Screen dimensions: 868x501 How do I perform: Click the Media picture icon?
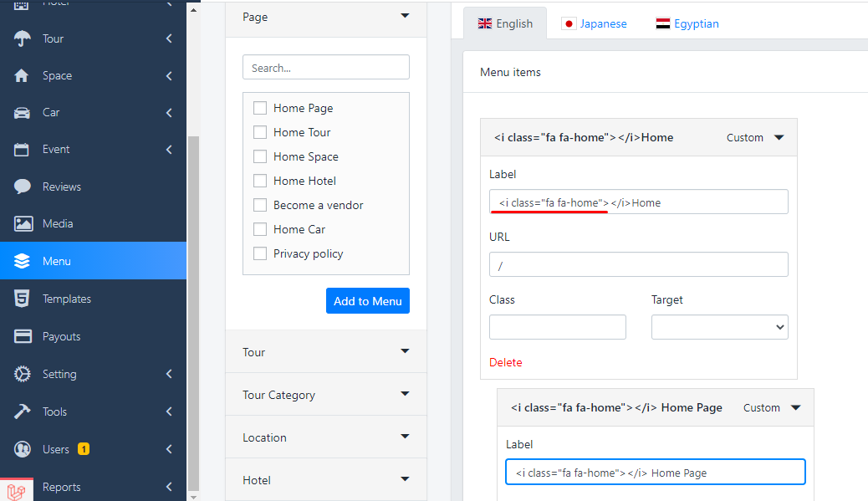pos(23,223)
